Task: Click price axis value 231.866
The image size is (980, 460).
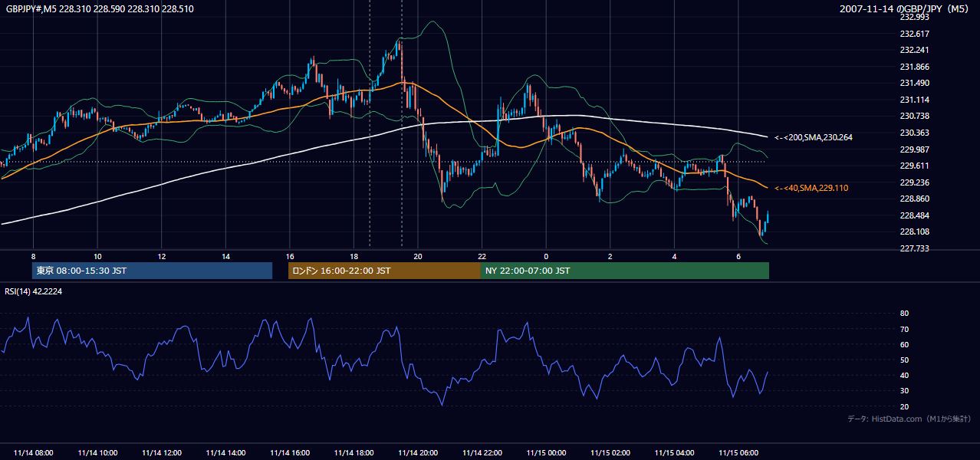Action: coord(915,67)
